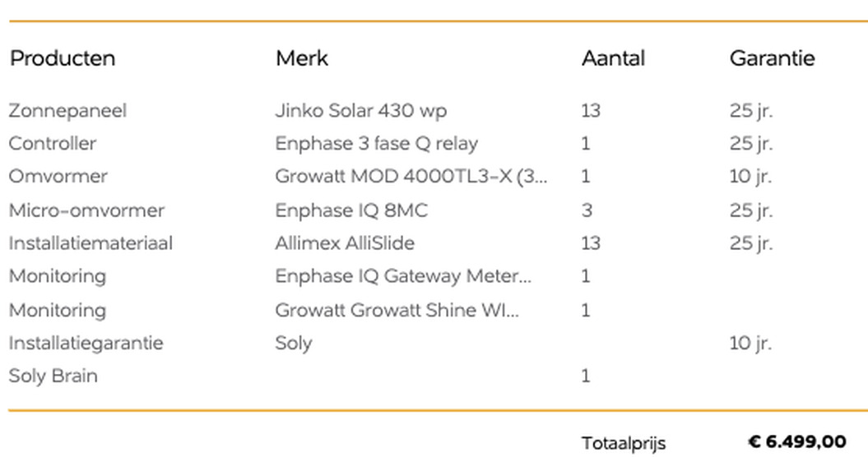This screenshot has width=868, height=457.
Task: Select the € 6.499,00 total price
Action: coord(796,442)
